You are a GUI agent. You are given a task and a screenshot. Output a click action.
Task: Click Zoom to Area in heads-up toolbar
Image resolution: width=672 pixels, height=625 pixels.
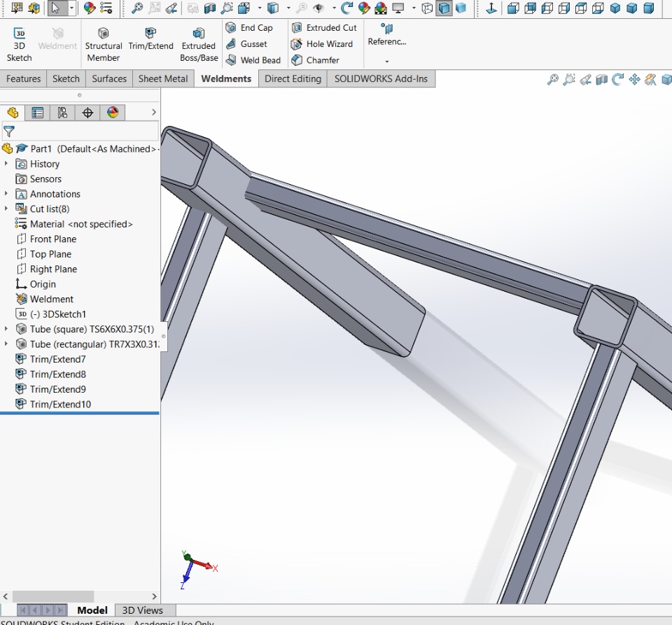click(x=568, y=79)
